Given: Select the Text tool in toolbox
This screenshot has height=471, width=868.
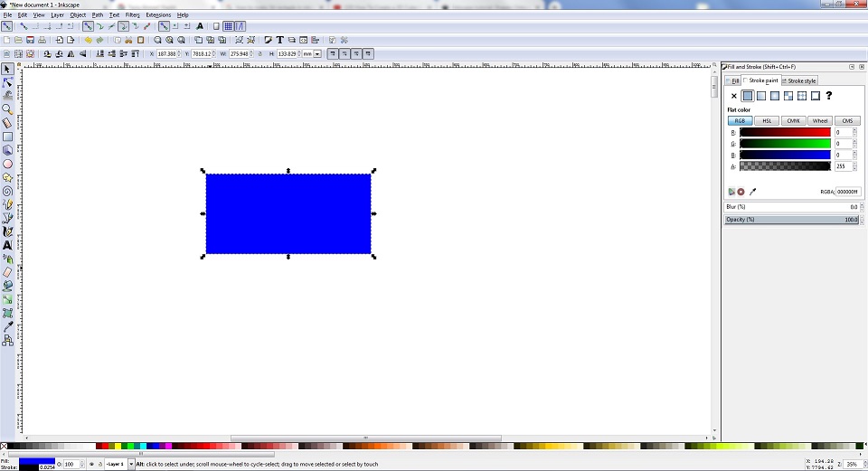Looking at the screenshot, I should 7,245.
